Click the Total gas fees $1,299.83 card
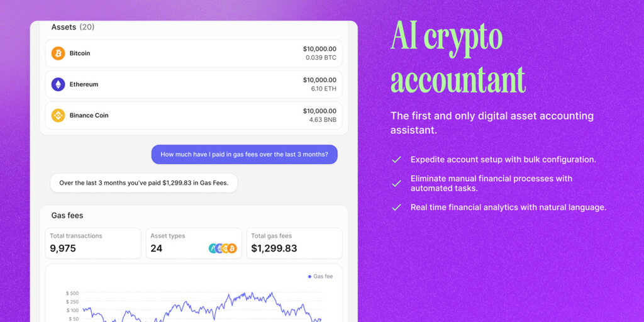Viewport: 644px width, 322px height. click(x=294, y=243)
